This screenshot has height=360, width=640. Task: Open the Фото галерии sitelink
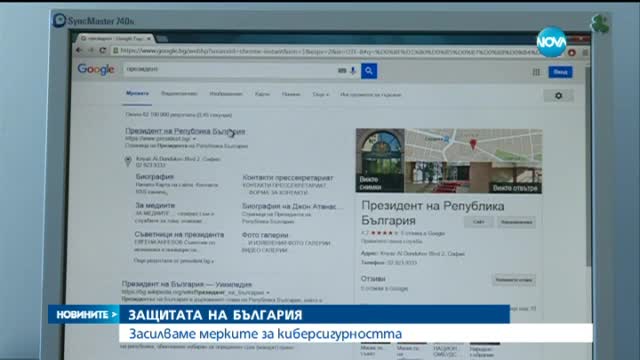[x=265, y=235]
